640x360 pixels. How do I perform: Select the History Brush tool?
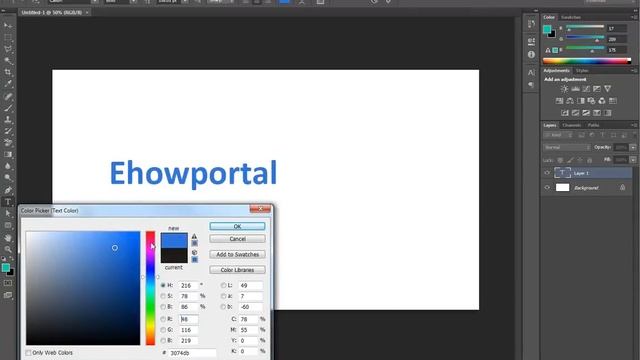click(8, 131)
